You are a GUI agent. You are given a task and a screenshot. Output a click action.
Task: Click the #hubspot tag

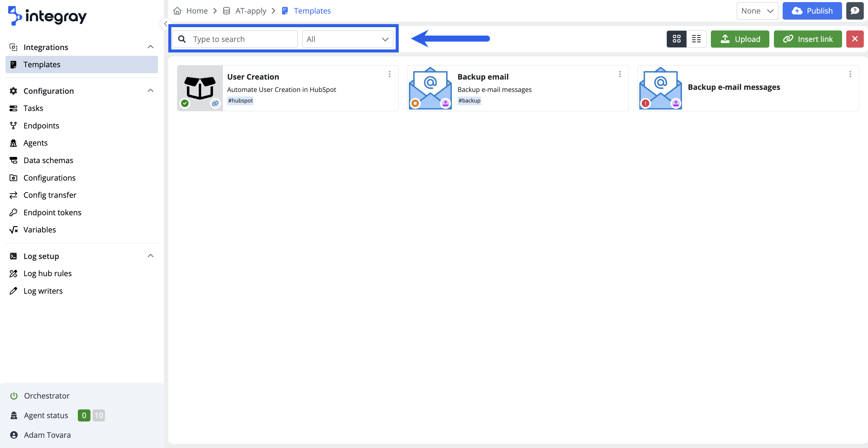click(240, 100)
